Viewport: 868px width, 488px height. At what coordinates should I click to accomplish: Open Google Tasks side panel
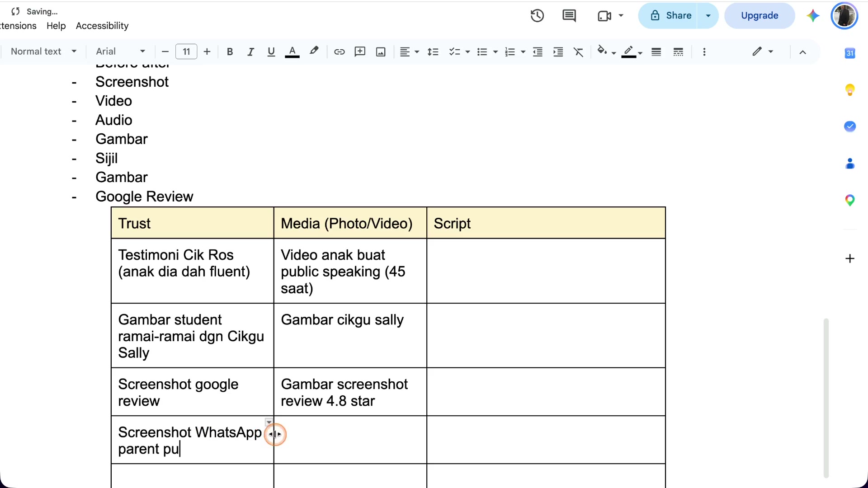850,127
